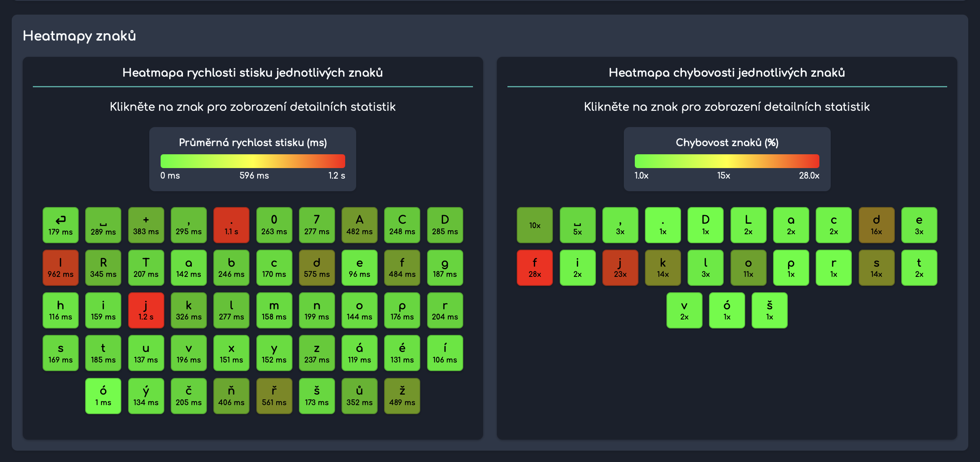Click the speed gradient legend bar
The width and height of the screenshot is (980, 462).
click(x=253, y=161)
